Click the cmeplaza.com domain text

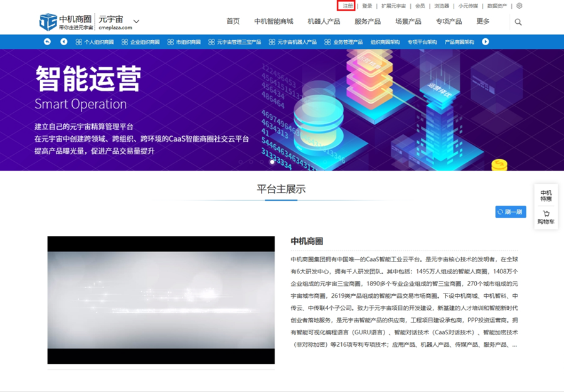(115, 28)
